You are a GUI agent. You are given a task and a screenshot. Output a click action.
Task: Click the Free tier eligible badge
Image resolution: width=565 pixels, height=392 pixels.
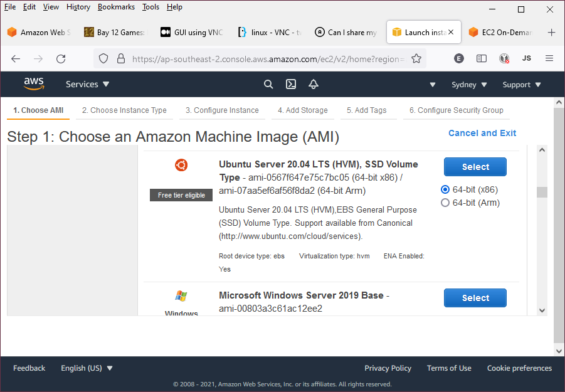[181, 195]
